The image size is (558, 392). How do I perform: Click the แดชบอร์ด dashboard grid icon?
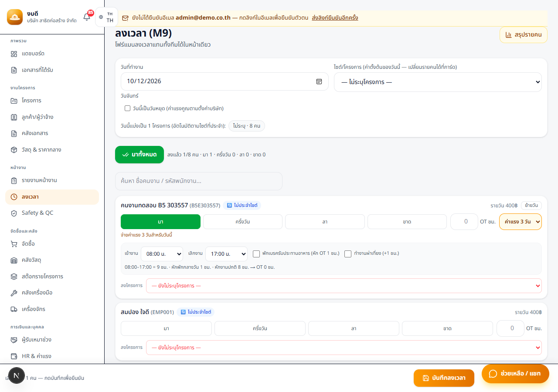tap(14, 54)
